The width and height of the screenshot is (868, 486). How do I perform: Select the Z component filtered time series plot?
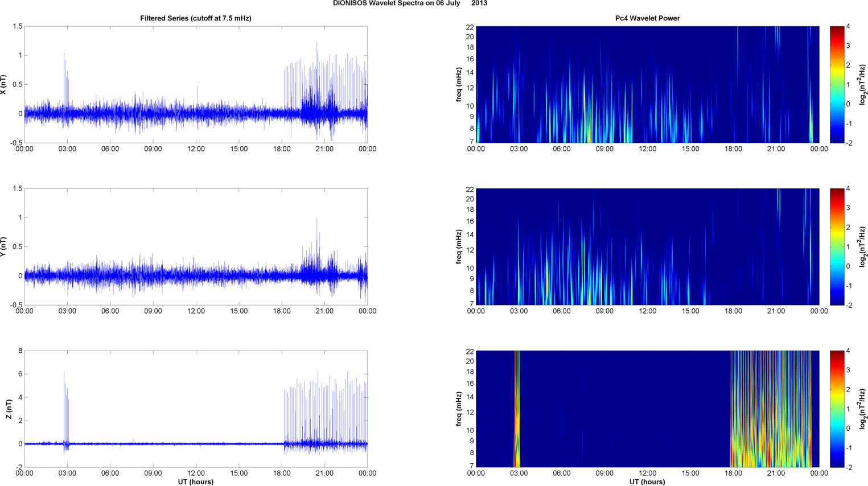coord(196,409)
